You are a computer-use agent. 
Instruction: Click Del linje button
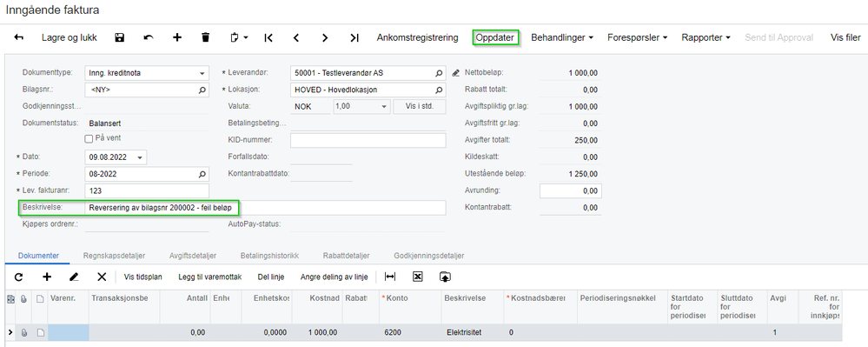click(271, 277)
